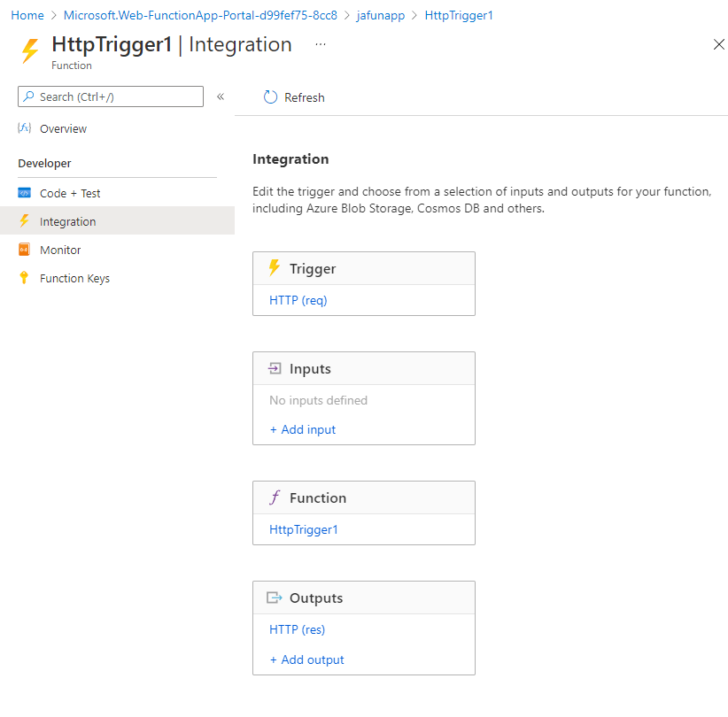Screen dimensions: 728x717
Task: Click the Outputs box arrow icon
Action: 275,598
